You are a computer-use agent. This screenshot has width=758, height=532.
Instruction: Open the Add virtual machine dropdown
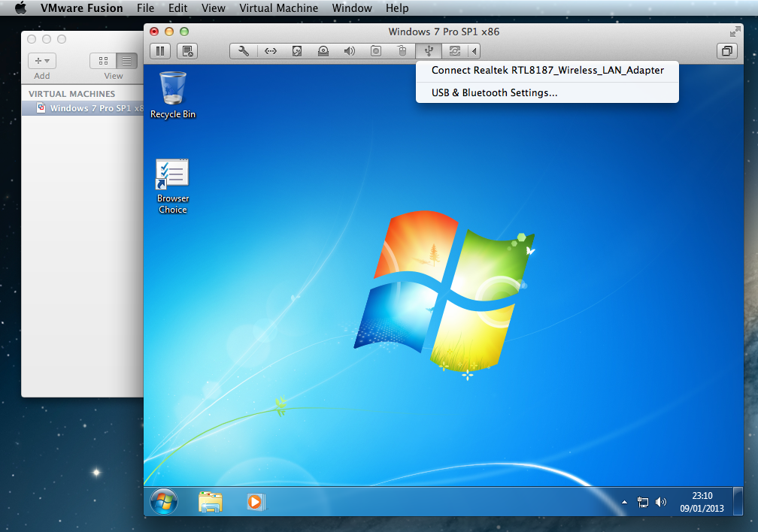[x=42, y=61]
